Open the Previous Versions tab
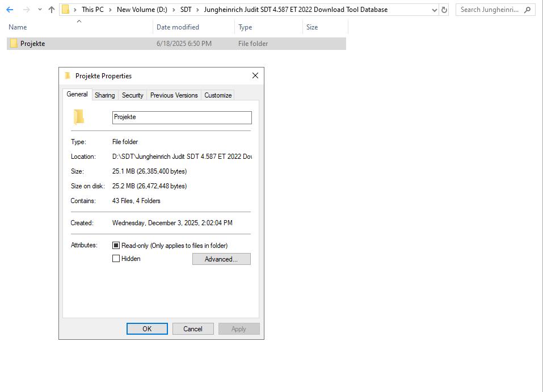The width and height of the screenshot is (543, 392). [x=174, y=95]
